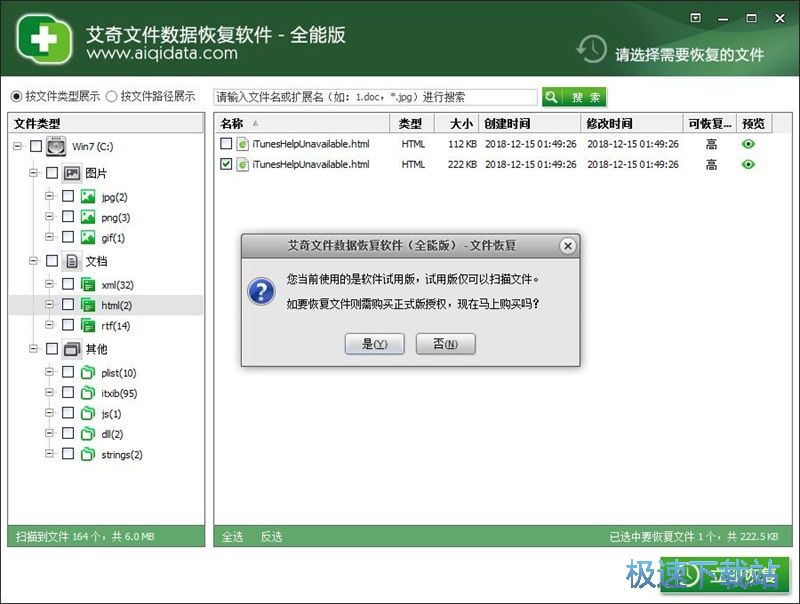Viewport: 800px width, 604px height.
Task: Toggle the xml(32) tree expander
Action: point(49,284)
